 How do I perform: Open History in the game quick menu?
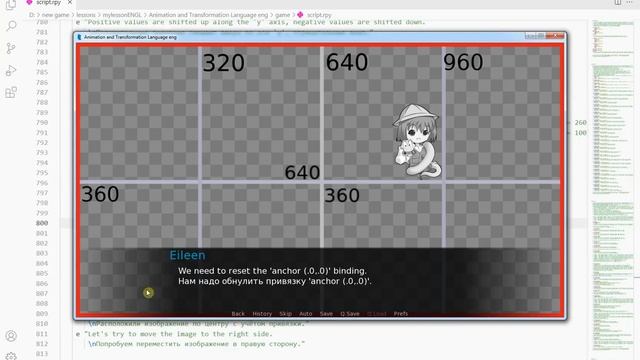coord(262,313)
